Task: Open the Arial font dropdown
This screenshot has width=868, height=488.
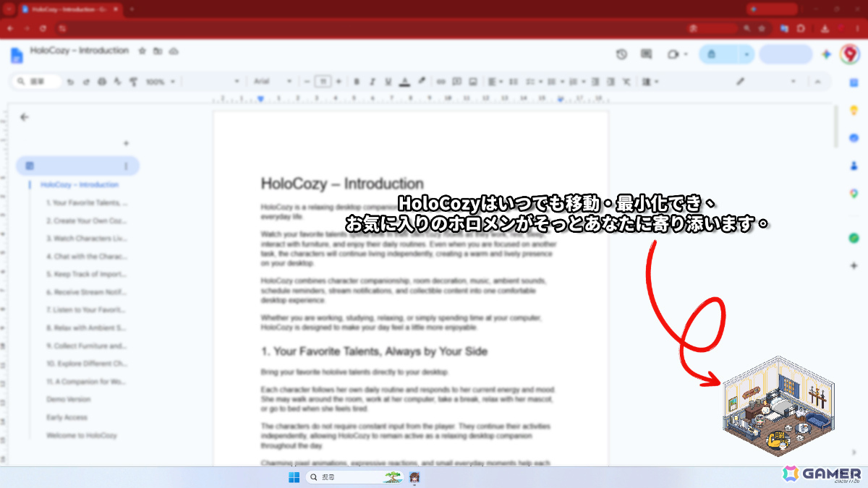Action: tap(273, 82)
